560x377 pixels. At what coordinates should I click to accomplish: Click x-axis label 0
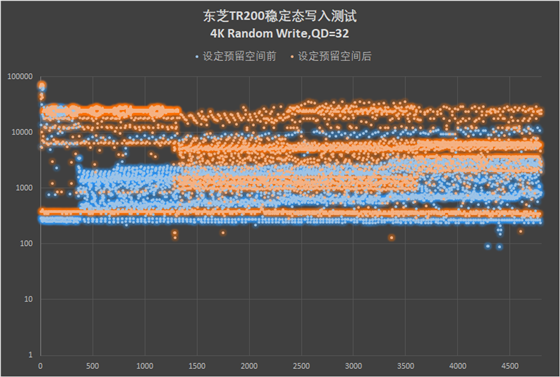tap(40, 366)
